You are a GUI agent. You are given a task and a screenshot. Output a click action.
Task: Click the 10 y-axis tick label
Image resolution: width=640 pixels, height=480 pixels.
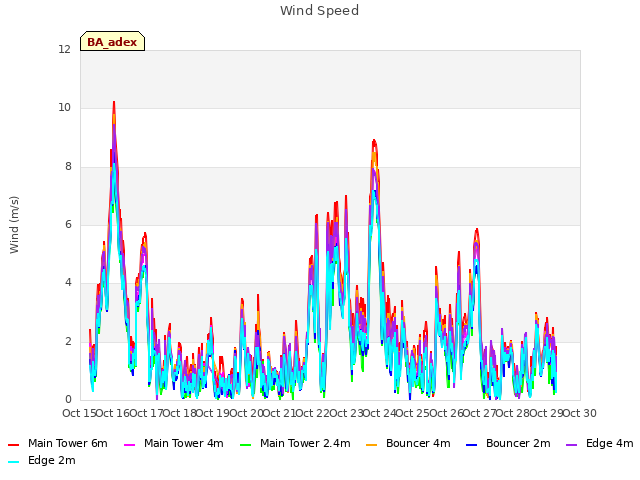point(64,108)
